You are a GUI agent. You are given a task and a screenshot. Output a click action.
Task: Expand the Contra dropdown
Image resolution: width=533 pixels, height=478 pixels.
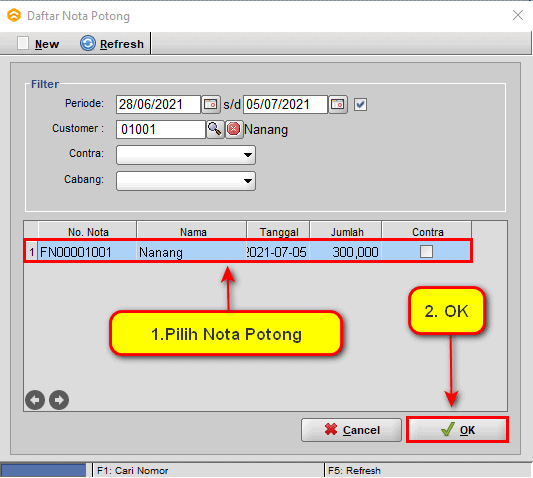tap(248, 155)
